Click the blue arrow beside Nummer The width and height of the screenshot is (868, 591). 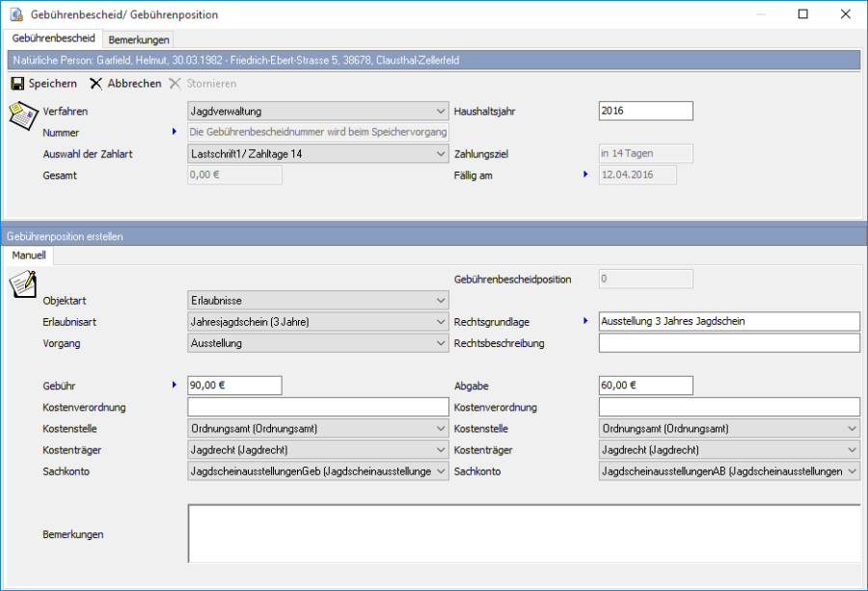point(175,131)
